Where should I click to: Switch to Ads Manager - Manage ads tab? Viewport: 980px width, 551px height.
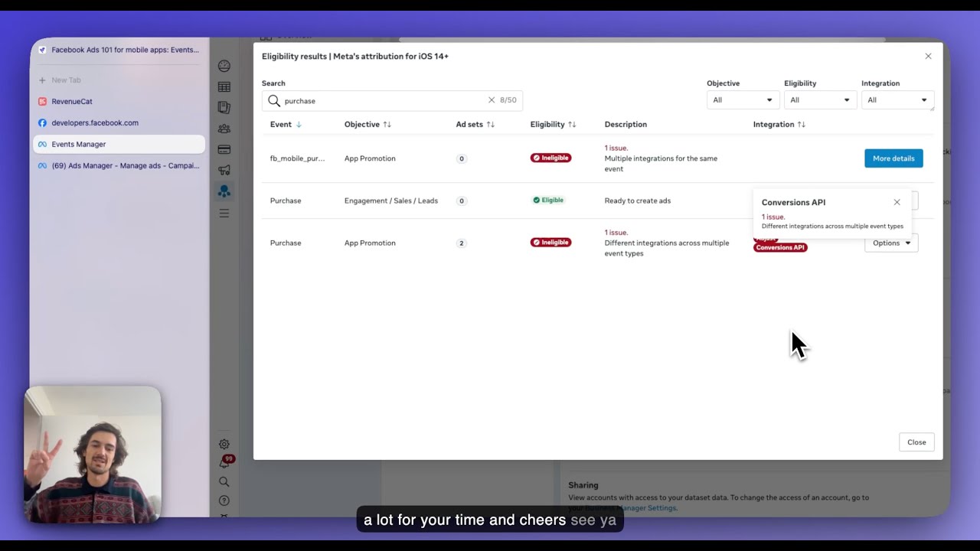point(119,165)
